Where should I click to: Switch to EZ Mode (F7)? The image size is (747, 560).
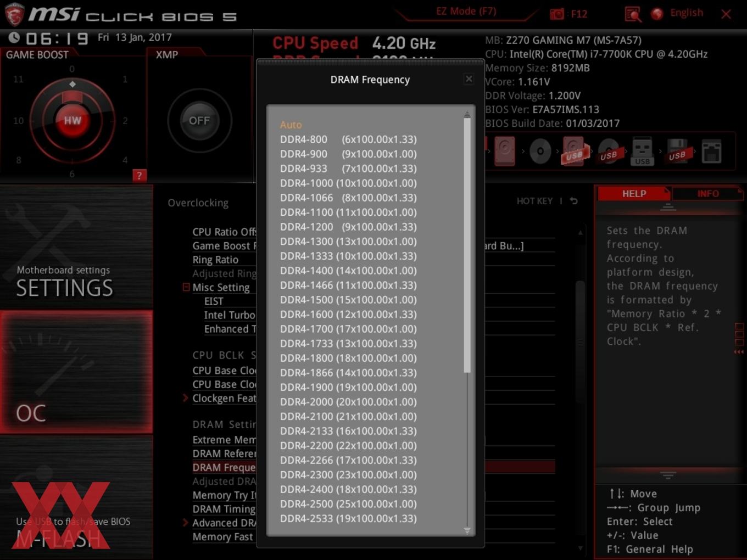[x=466, y=11]
